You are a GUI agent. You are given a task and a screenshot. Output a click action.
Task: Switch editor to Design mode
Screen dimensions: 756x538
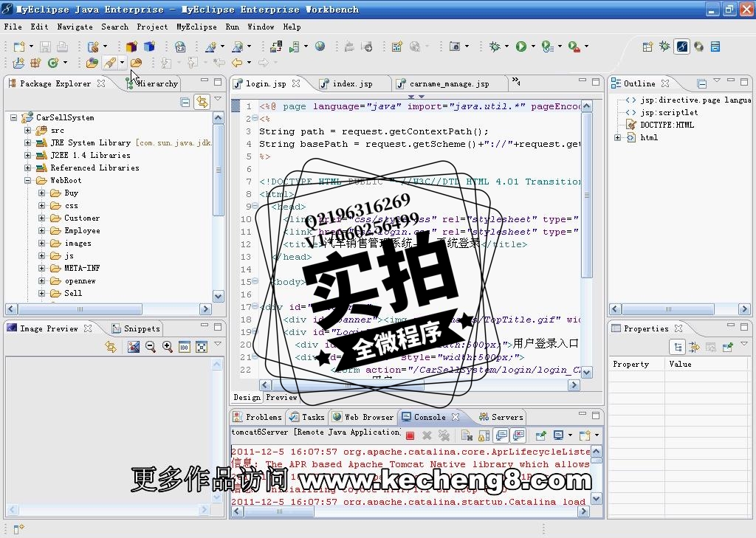[x=247, y=397]
